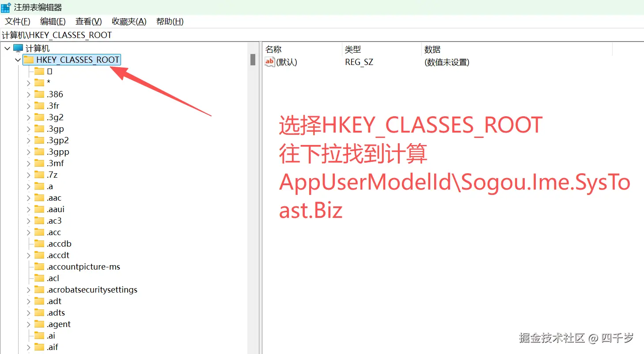Open the 查看 (View) menu
This screenshot has height=354, width=644.
tap(87, 21)
